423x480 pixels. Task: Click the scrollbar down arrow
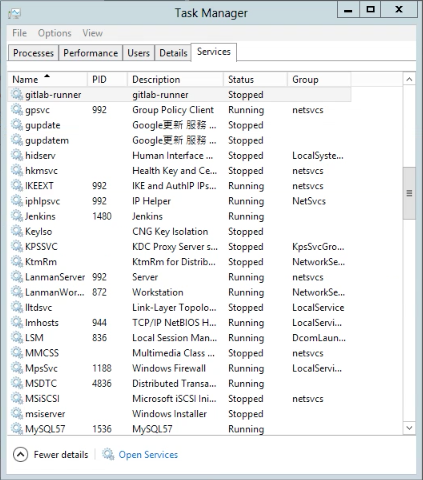click(x=409, y=428)
